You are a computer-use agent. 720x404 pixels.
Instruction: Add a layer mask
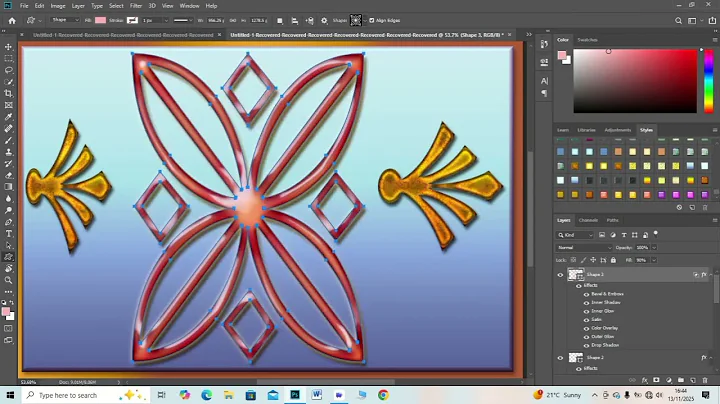[x=656, y=380]
